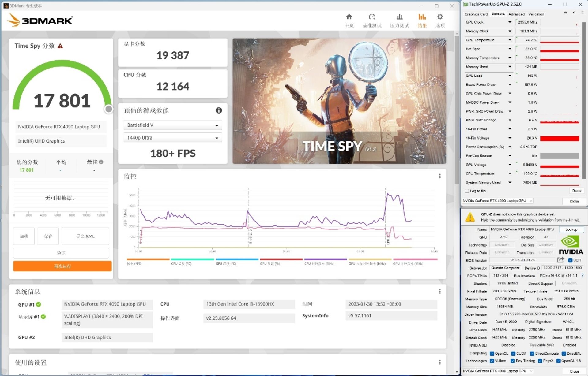
Task: Open the 1440p Ultra resolution dropdown
Action: pos(173,138)
